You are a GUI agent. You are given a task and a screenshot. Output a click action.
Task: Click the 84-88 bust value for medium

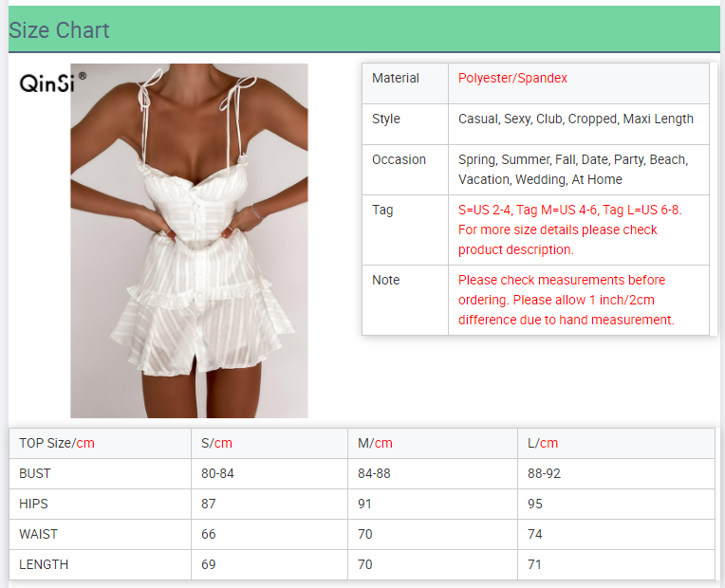[374, 473]
